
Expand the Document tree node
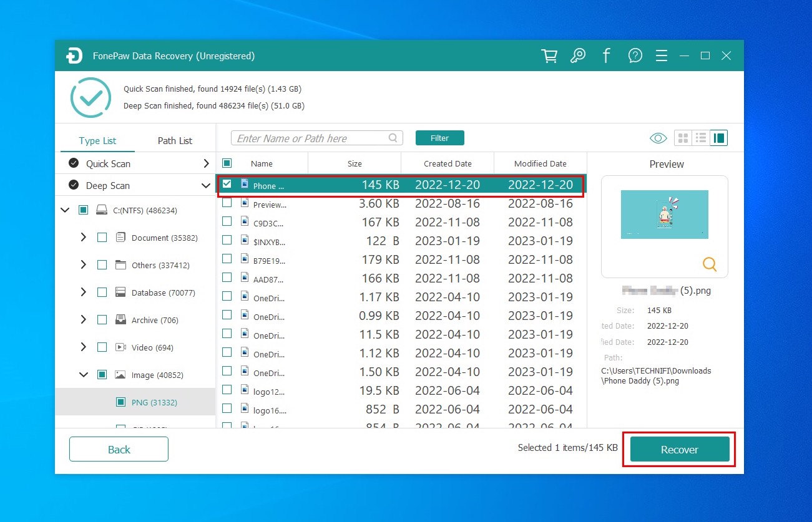coord(84,238)
